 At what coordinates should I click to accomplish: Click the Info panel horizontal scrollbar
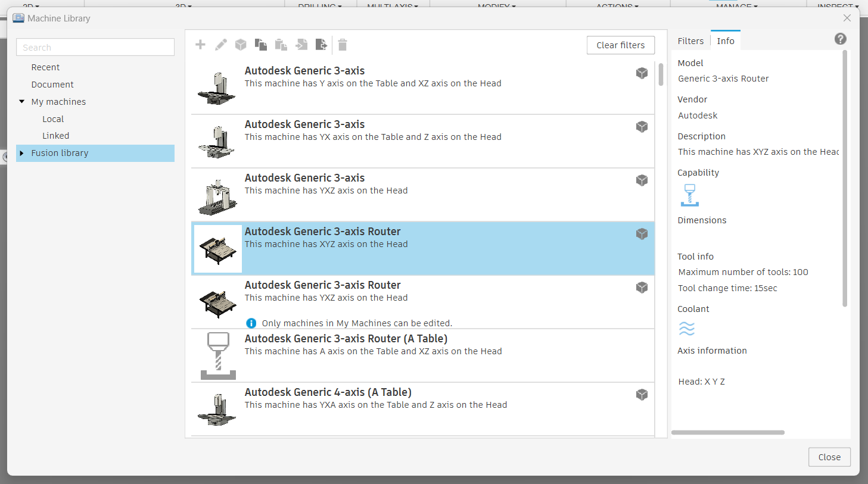[728, 433]
